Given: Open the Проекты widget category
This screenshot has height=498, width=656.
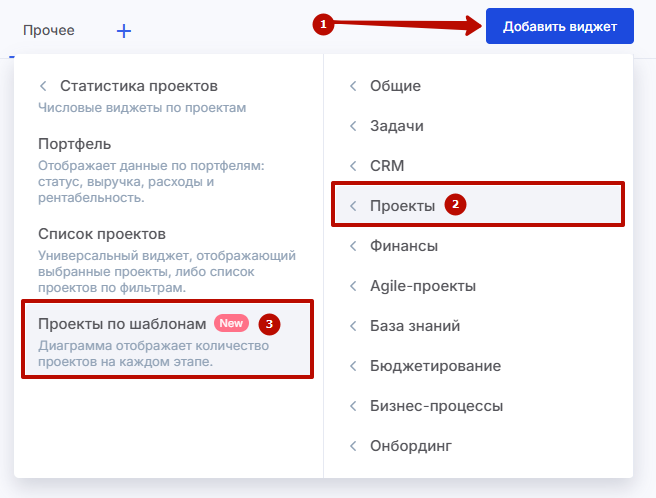Looking at the screenshot, I should click(x=402, y=206).
